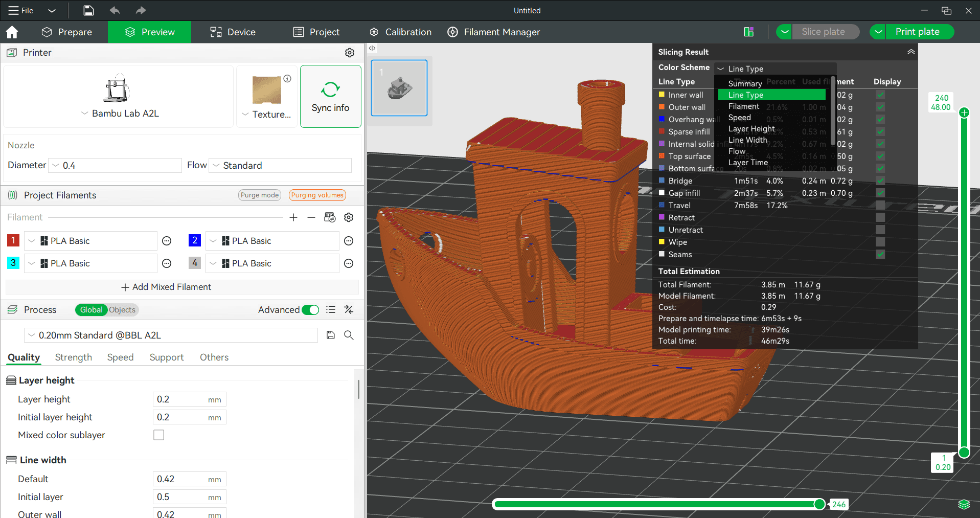The height and width of the screenshot is (518, 980).
Task: Choose Layer Height in color scheme list
Action: coord(751,129)
